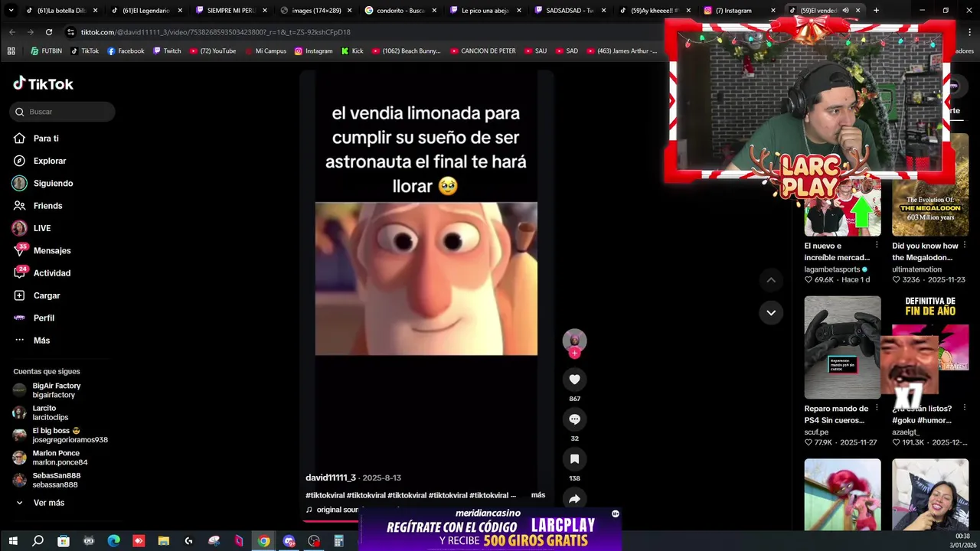
Task: Open Friends section
Action: click(x=38, y=206)
